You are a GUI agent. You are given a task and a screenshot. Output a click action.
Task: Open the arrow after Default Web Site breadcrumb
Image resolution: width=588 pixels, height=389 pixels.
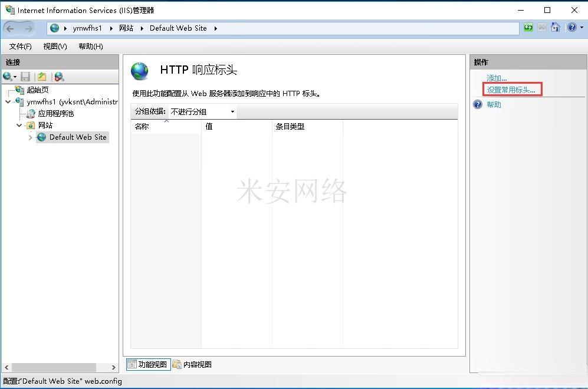tap(216, 28)
